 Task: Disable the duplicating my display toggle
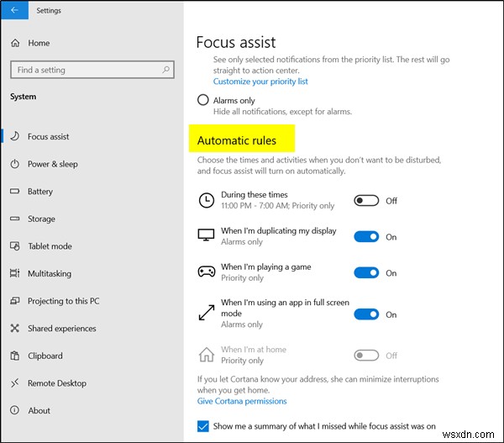366,237
